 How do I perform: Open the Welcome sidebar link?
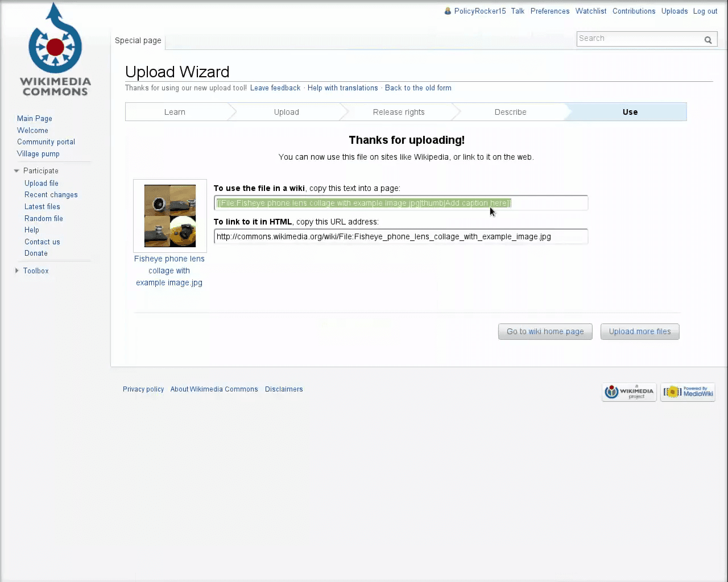(32, 130)
